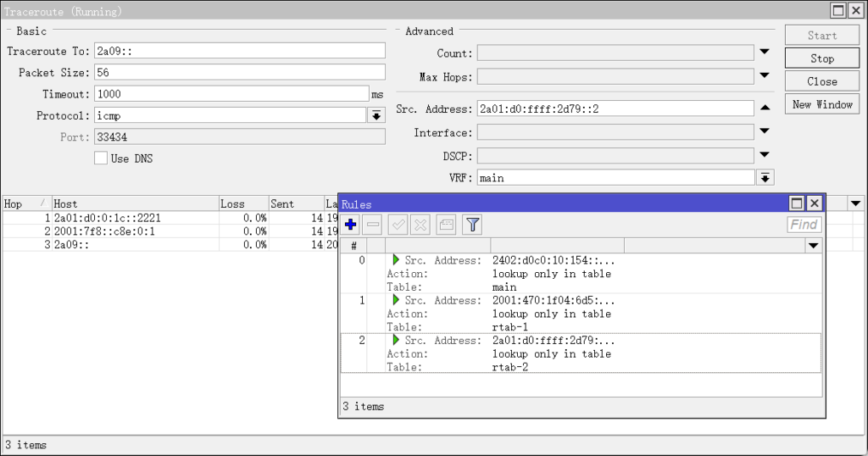
Task: Click the Src. Address input field
Action: (x=615, y=108)
